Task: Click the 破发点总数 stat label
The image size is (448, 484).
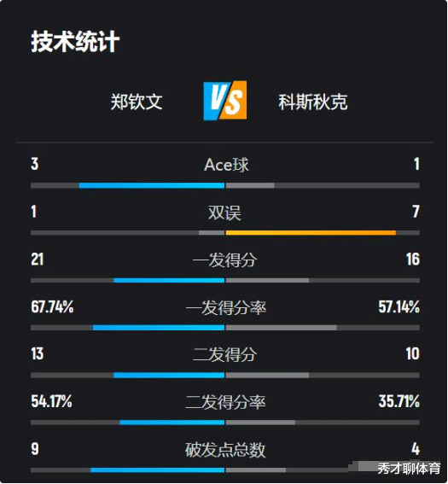Action: pyautogui.click(x=225, y=450)
